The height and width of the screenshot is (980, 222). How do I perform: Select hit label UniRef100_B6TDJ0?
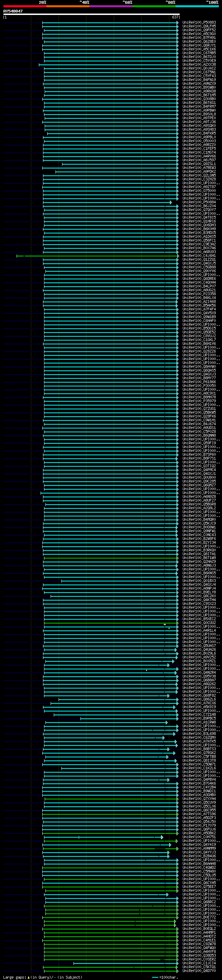click(199, 57)
